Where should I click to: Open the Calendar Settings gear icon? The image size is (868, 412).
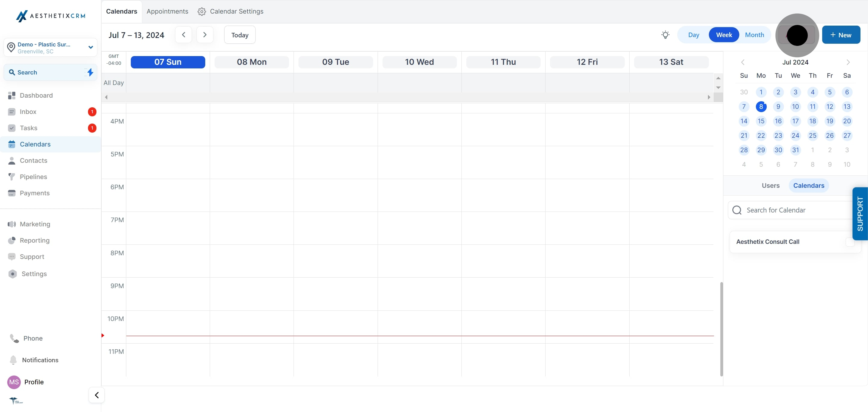click(x=202, y=11)
